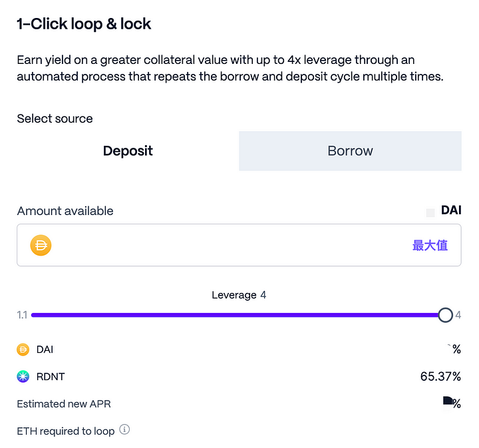Image resolution: width=479 pixels, height=448 pixels.
Task: Click the ETH required to loop text
Action: click(66, 431)
